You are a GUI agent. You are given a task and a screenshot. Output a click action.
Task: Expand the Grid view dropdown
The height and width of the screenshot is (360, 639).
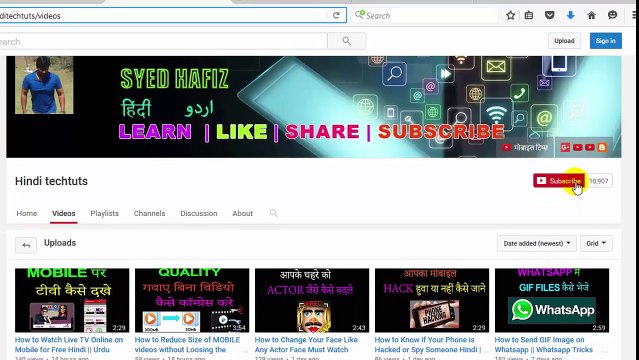pyautogui.click(x=596, y=243)
